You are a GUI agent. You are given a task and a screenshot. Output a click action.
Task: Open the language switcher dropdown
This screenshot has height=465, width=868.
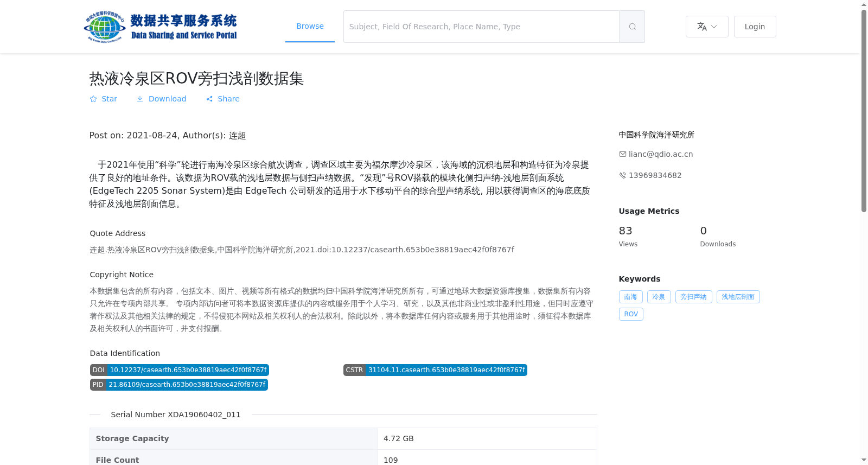click(x=707, y=27)
